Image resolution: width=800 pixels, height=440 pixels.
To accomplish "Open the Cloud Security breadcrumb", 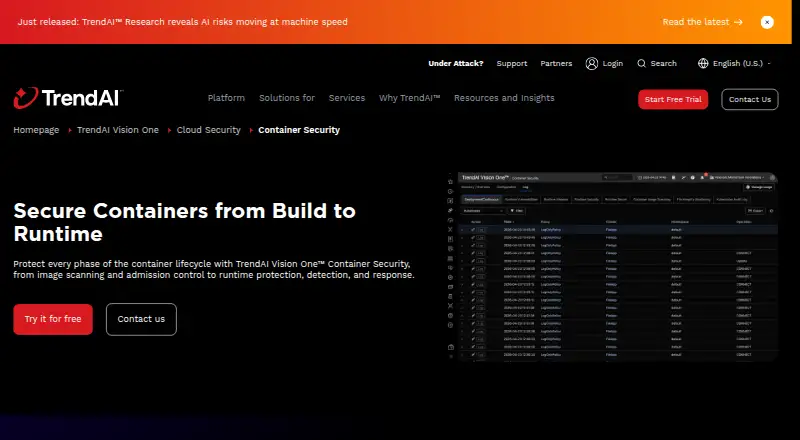I will tap(209, 130).
